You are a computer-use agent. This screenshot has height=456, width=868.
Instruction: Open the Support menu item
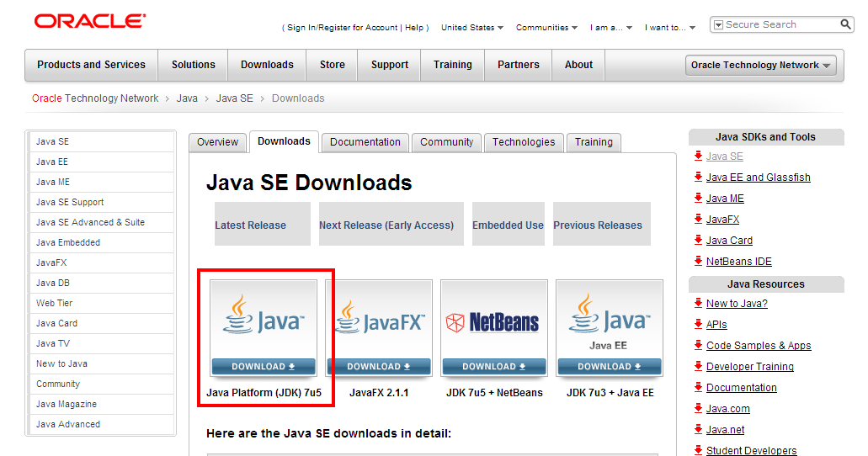[x=390, y=65]
